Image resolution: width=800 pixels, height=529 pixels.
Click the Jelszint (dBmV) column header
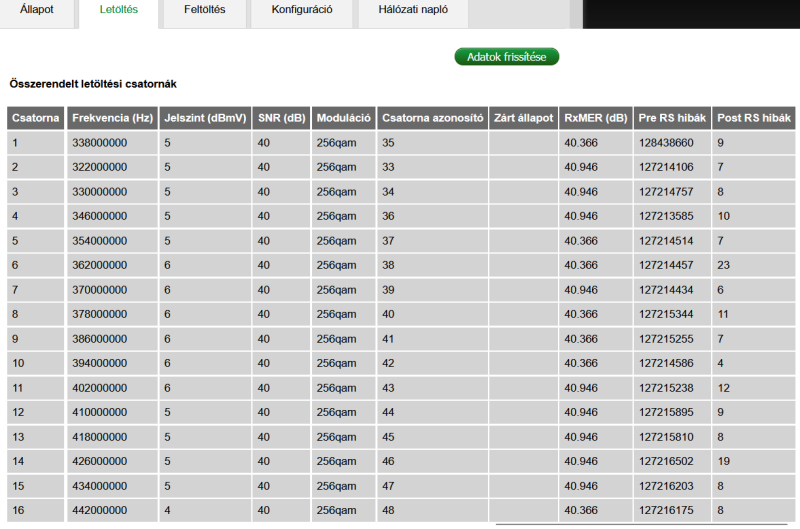205,118
